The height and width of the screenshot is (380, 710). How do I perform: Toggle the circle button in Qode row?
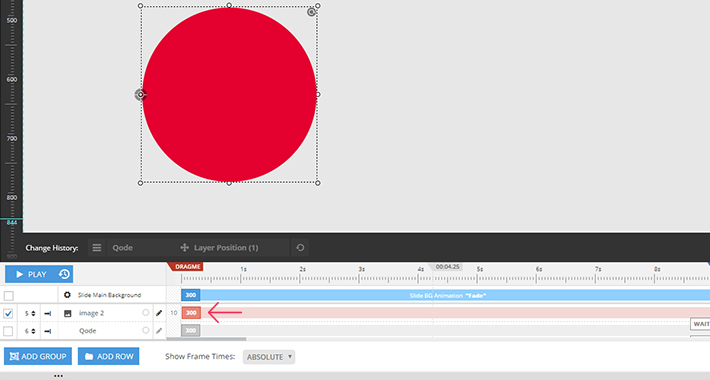[145, 330]
